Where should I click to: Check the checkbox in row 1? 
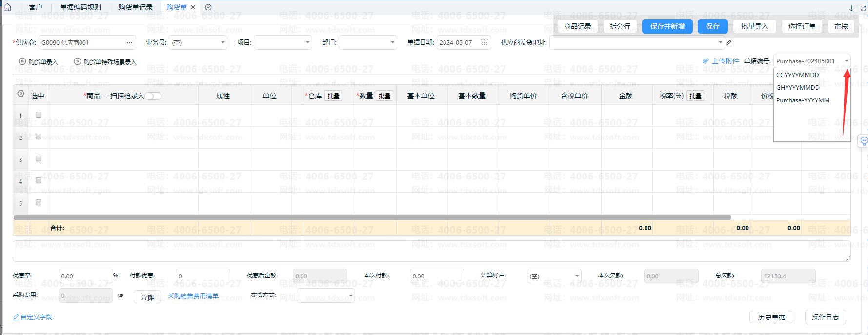[39, 115]
